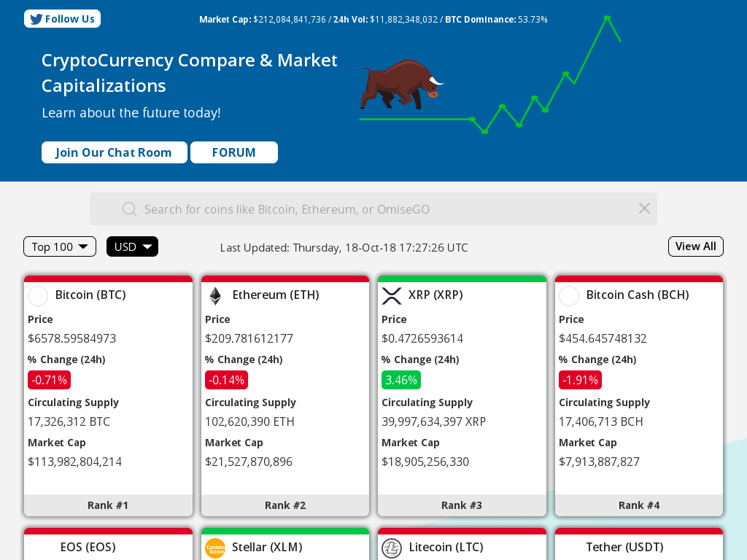
Task: Click XRP's green 3.46% change badge
Action: tap(403, 379)
